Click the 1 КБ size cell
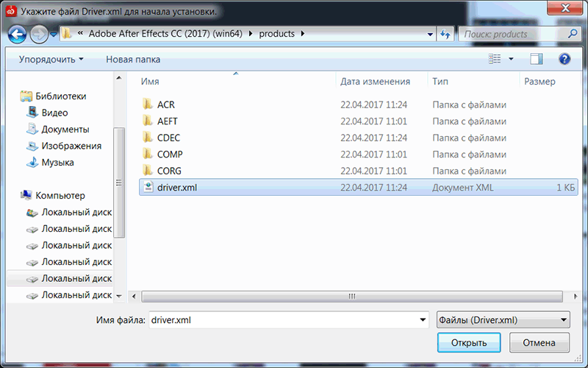This screenshot has width=588, height=368. (565, 188)
